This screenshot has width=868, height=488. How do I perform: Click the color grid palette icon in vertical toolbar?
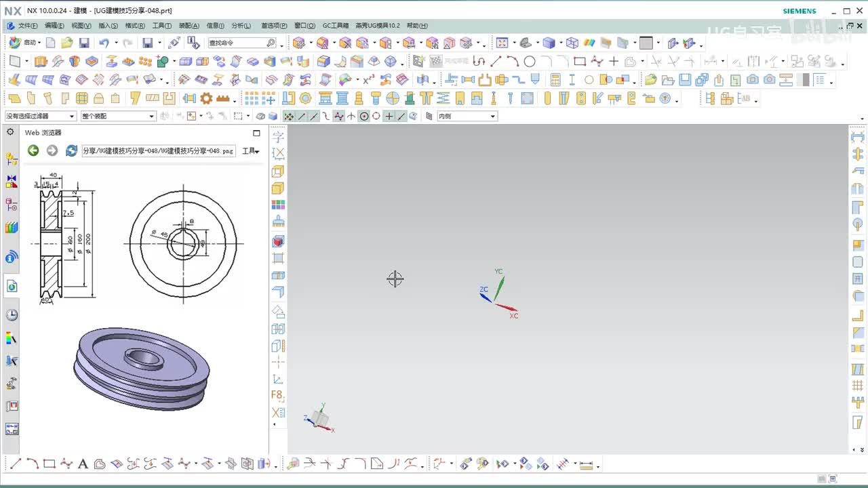click(278, 205)
